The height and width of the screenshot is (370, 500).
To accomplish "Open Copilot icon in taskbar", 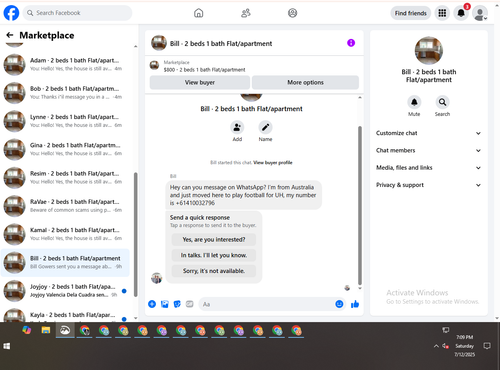I will 26,330.
